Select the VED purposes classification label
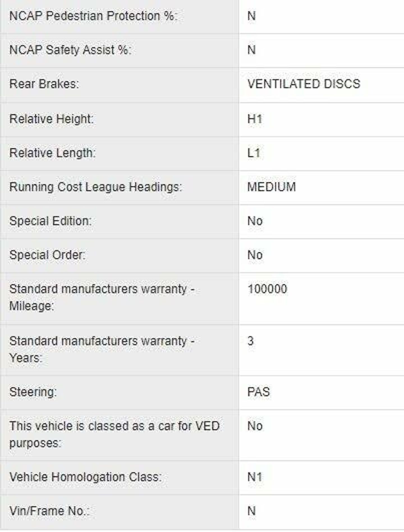Viewport: 404px width, 532px height. click(x=114, y=435)
